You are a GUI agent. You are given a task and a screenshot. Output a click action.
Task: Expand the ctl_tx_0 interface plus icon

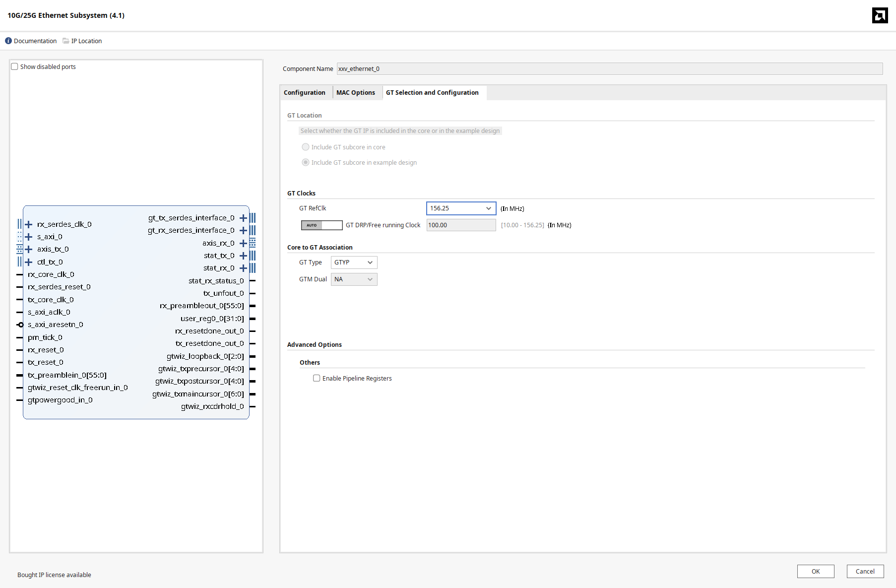29,262
